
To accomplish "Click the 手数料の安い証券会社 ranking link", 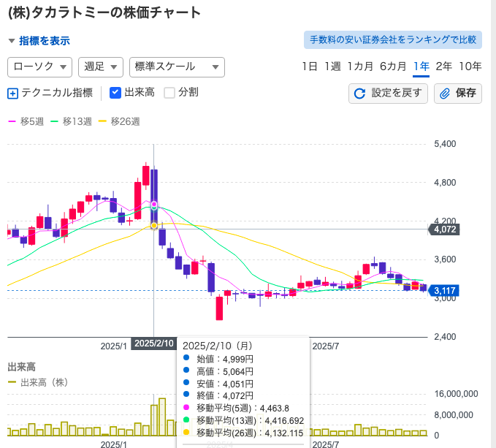I will click(x=392, y=39).
